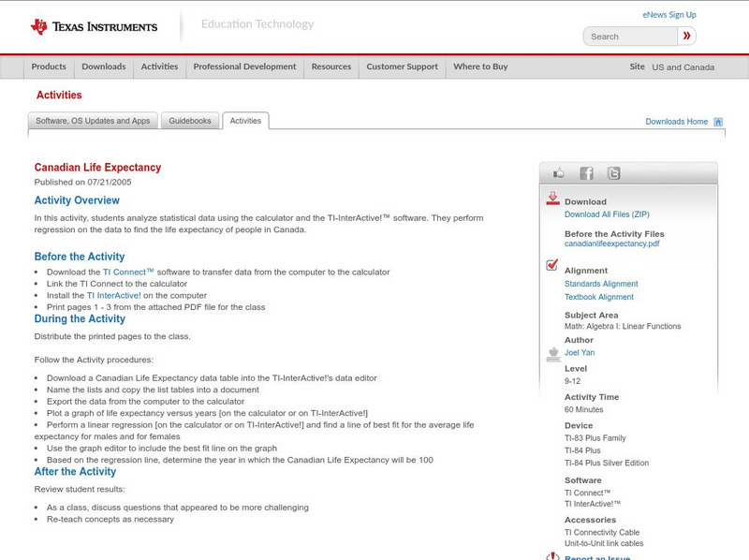749x560 pixels.
Task: Click 'Distribute the printed pages to the class.' text
Action: [x=112, y=336]
